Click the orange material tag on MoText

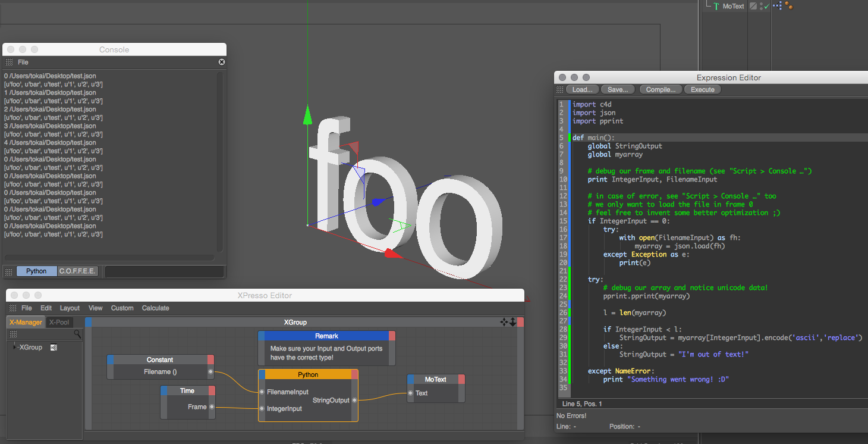(789, 5)
